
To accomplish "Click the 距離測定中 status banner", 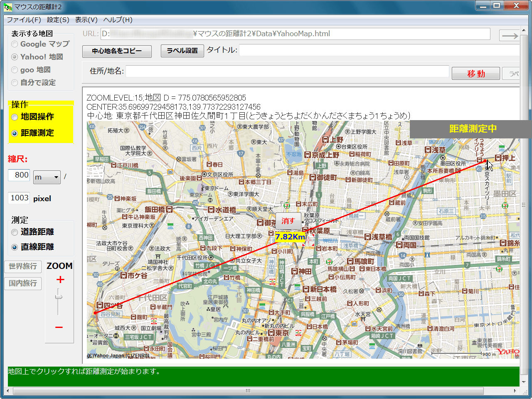I will (471, 129).
